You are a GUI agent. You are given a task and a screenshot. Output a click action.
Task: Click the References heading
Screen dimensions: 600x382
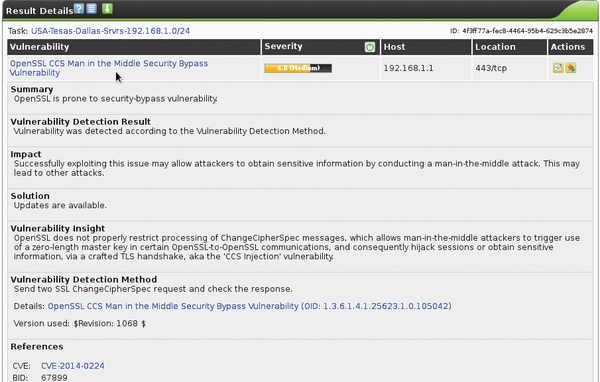pos(37,346)
